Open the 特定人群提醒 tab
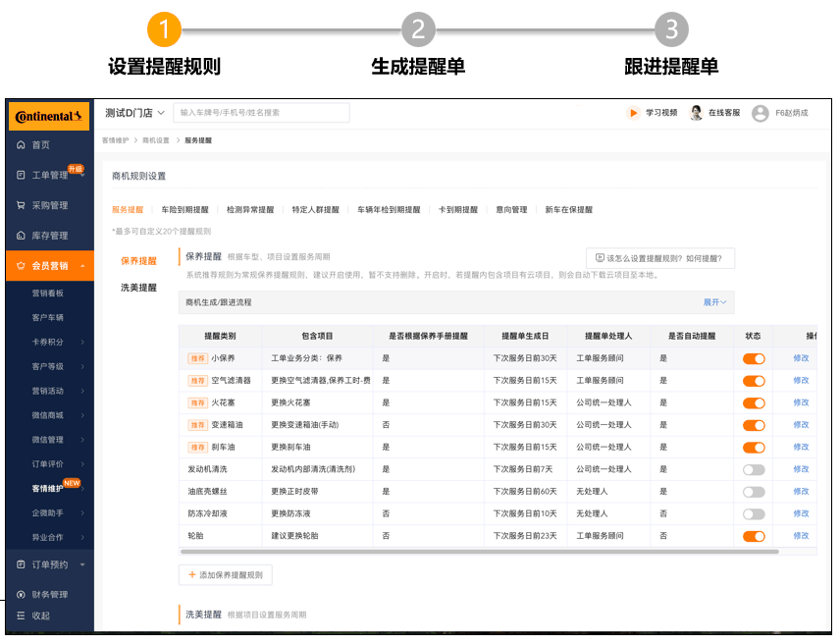The height and width of the screenshot is (642, 840). [316, 209]
